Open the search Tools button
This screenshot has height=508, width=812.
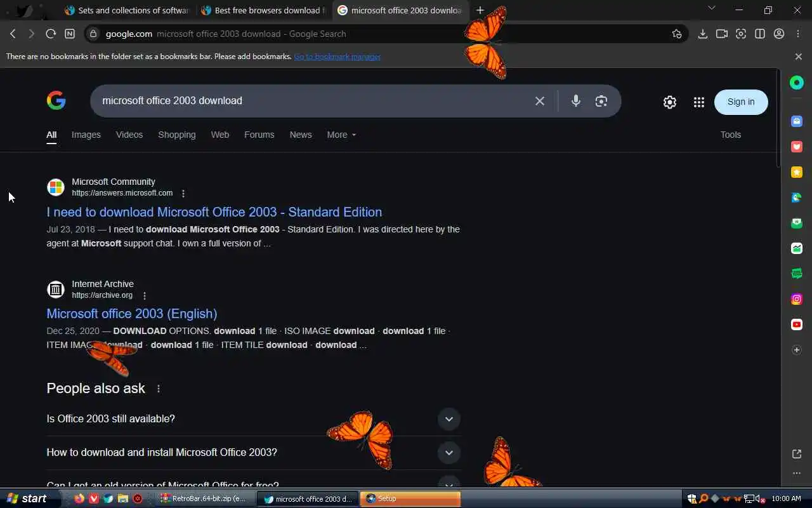731,135
